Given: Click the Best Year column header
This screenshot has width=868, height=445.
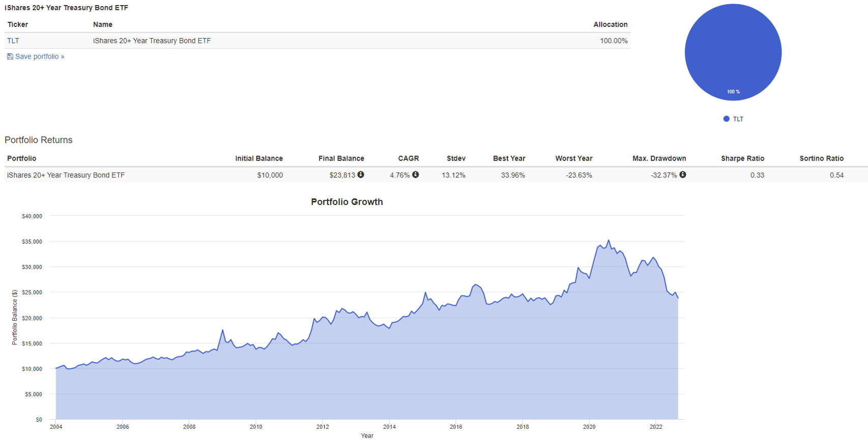Looking at the screenshot, I should [x=509, y=158].
